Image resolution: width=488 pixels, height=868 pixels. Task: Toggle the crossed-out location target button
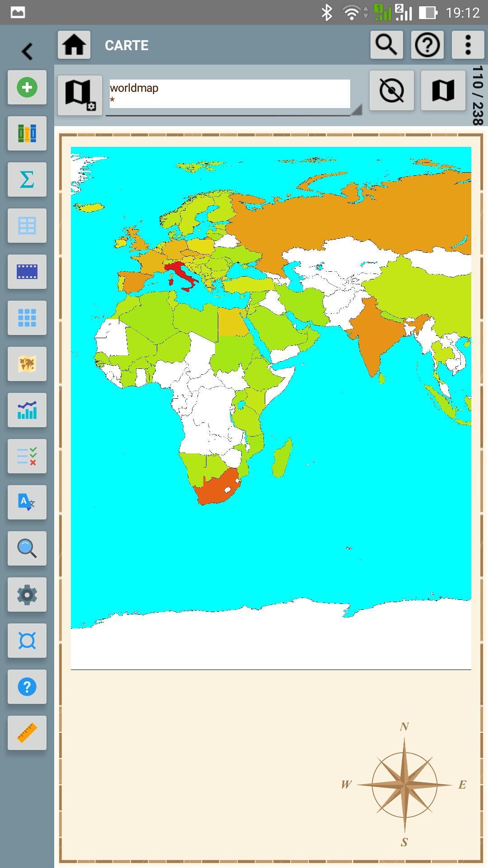pyautogui.click(x=392, y=90)
